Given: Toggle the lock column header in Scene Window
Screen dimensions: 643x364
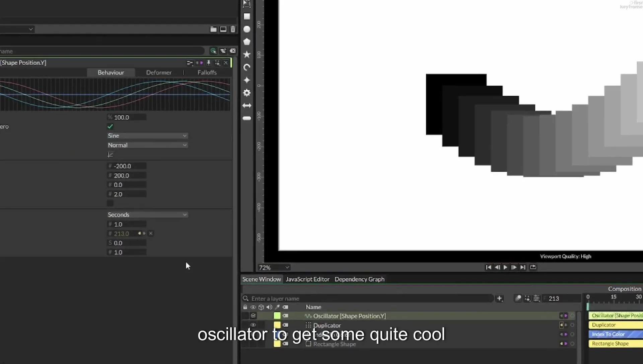Looking at the screenshot, I should tap(245, 307).
